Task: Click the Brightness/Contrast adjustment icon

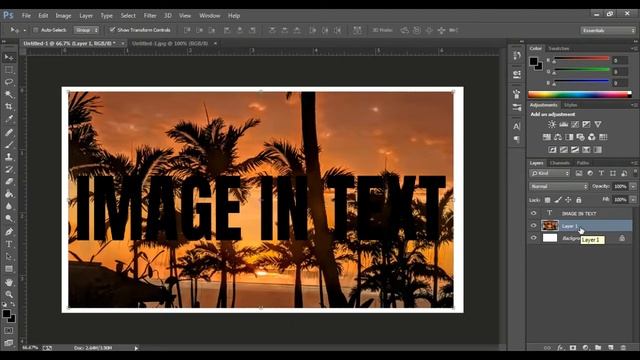Action: pyautogui.click(x=552, y=124)
